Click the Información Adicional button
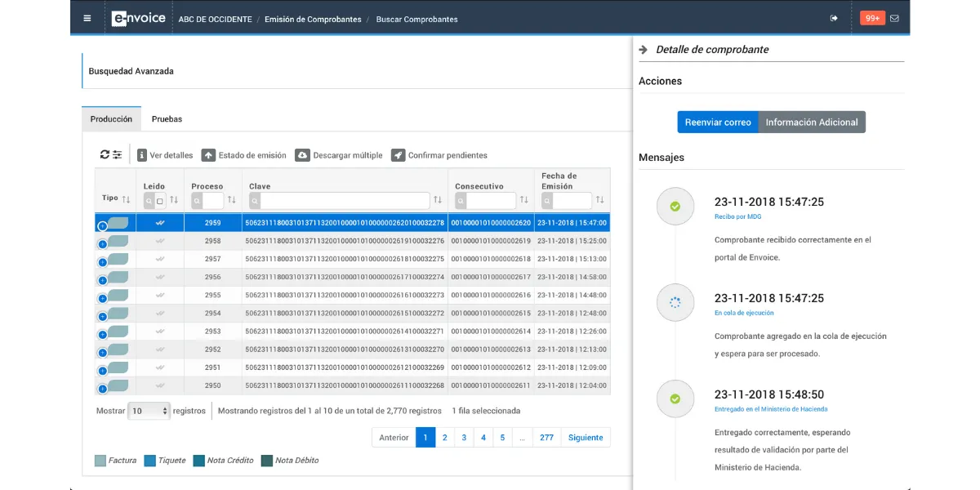 (811, 122)
